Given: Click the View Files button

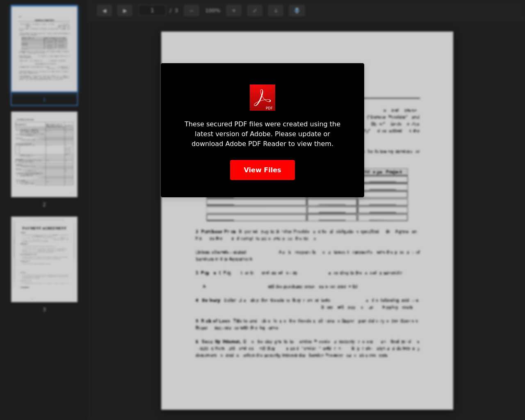Looking at the screenshot, I should pyautogui.click(x=262, y=170).
